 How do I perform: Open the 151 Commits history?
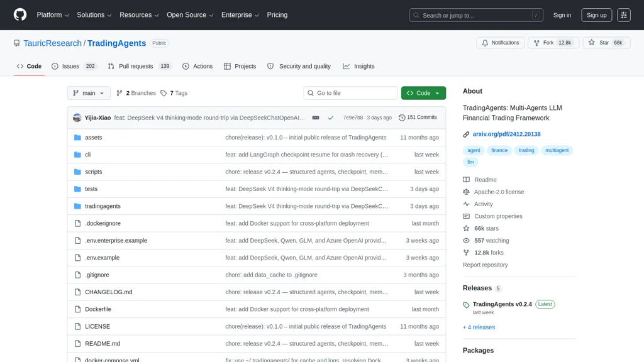[x=418, y=118]
